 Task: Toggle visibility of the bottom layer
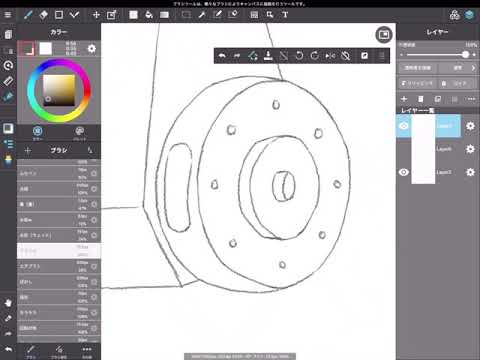coord(404,172)
